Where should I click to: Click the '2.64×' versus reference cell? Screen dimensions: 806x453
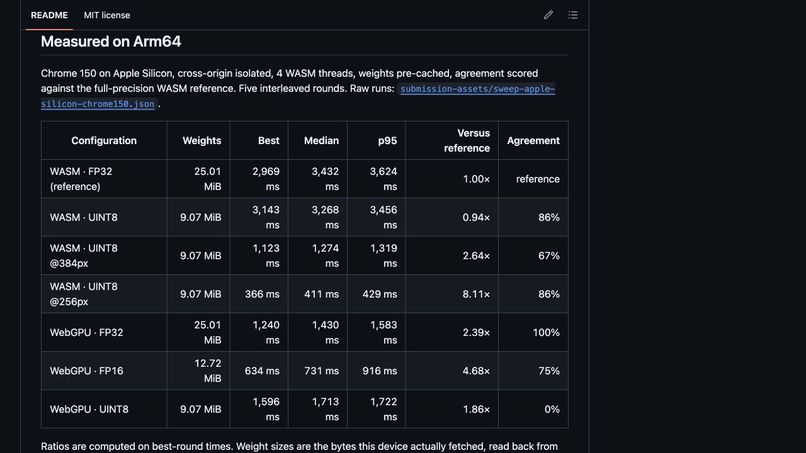(x=452, y=256)
